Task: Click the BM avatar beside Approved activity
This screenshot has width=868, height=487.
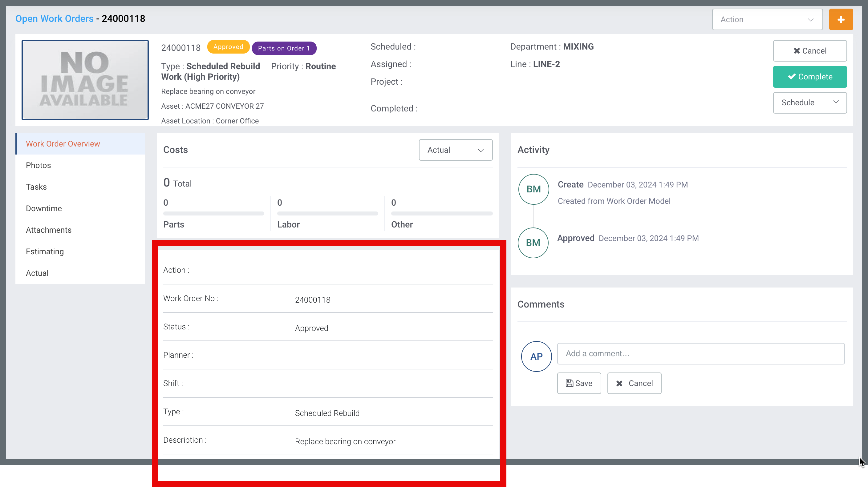Action: pos(533,243)
